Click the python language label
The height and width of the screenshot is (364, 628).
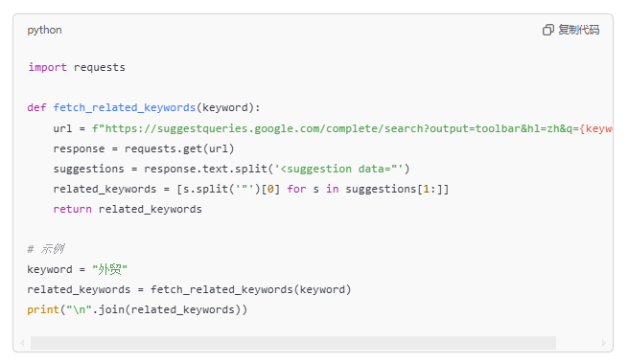point(44,30)
